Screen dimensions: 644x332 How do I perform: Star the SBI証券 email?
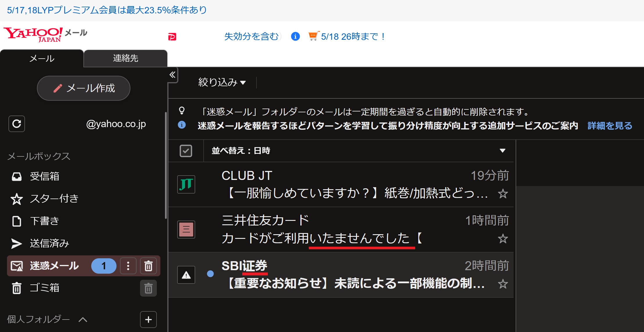pyautogui.click(x=503, y=284)
